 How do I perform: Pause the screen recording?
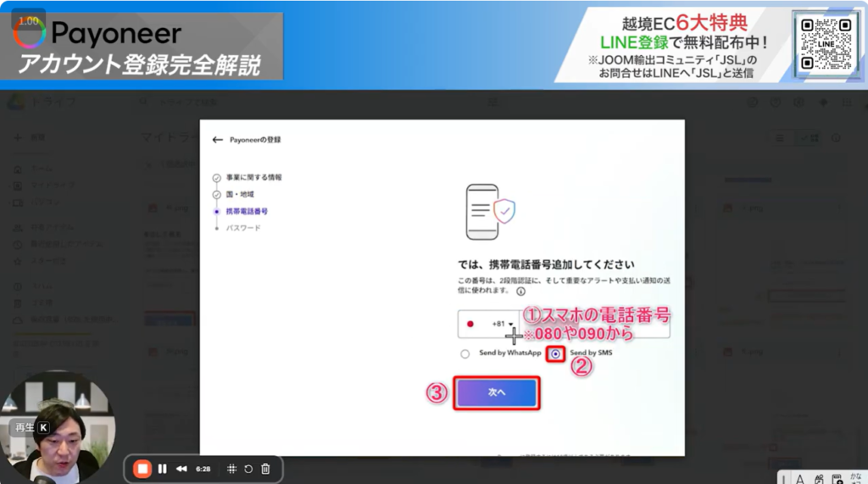click(163, 469)
